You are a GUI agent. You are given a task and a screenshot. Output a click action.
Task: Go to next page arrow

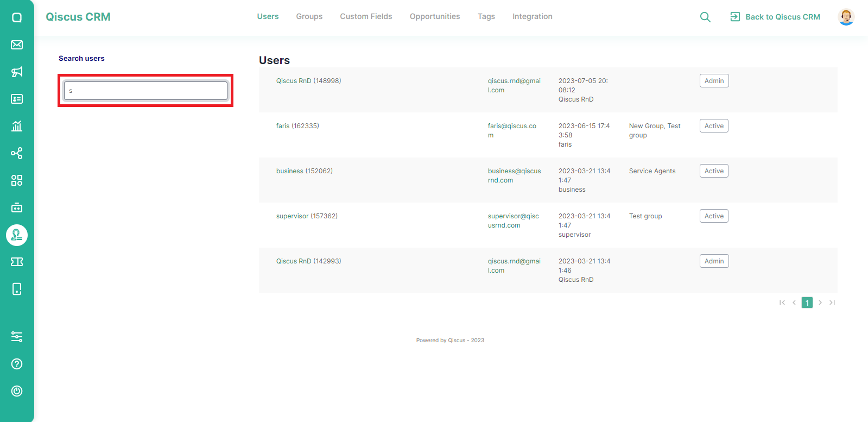tap(820, 303)
